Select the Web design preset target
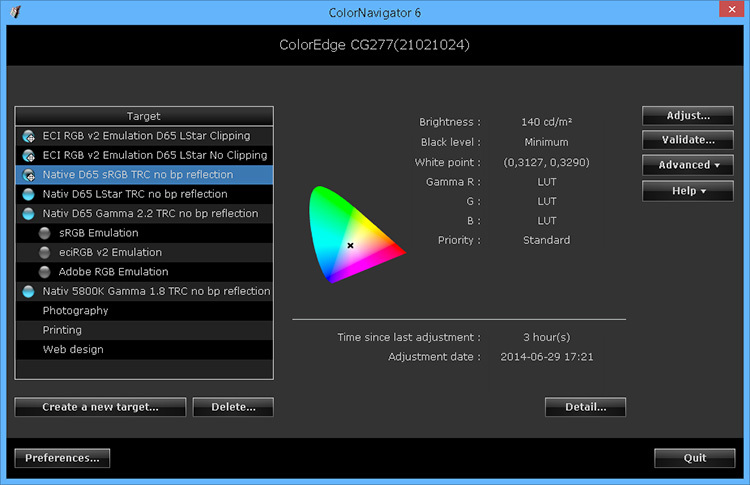750x485 pixels. [x=144, y=350]
